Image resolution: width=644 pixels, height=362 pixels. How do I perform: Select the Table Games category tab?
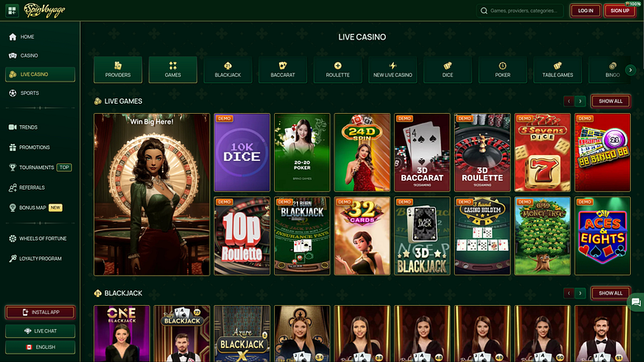point(558,70)
